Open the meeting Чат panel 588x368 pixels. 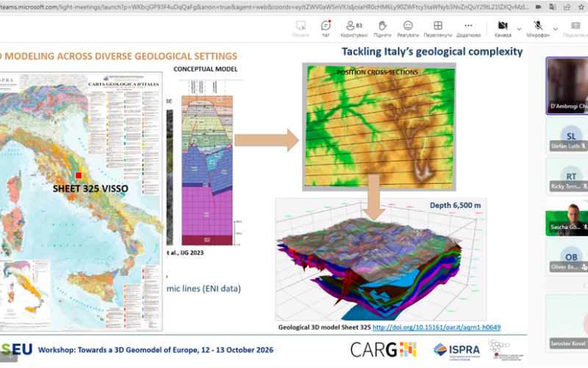(326, 29)
